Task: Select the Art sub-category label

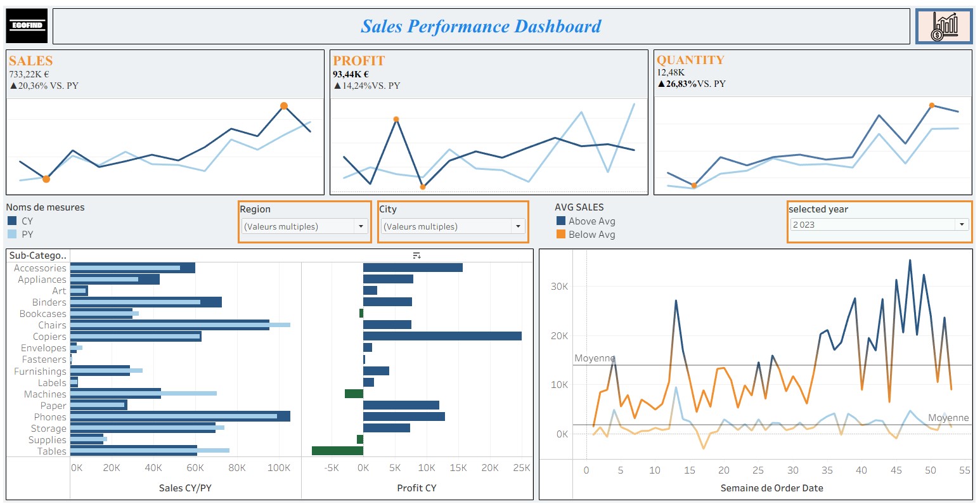Action: (x=59, y=291)
